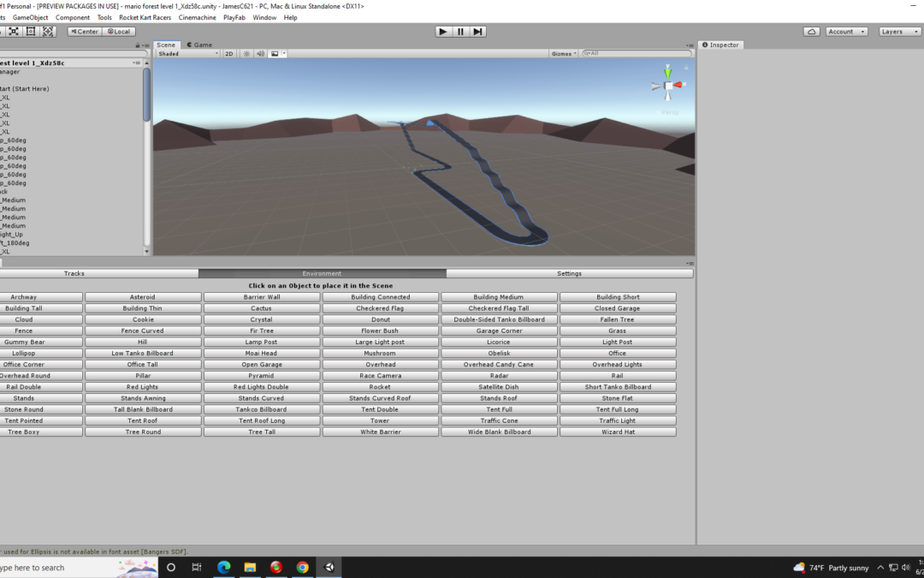Open the Help menu
924x578 pixels.
[291, 18]
